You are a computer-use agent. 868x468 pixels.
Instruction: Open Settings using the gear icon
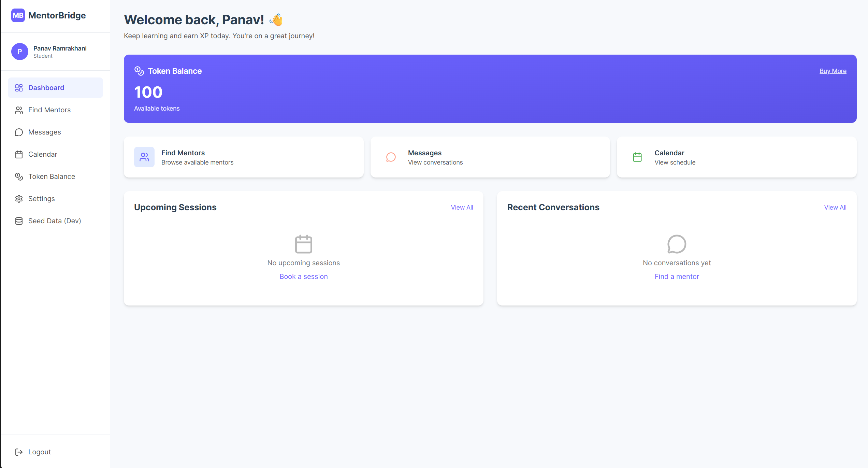[19, 199]
